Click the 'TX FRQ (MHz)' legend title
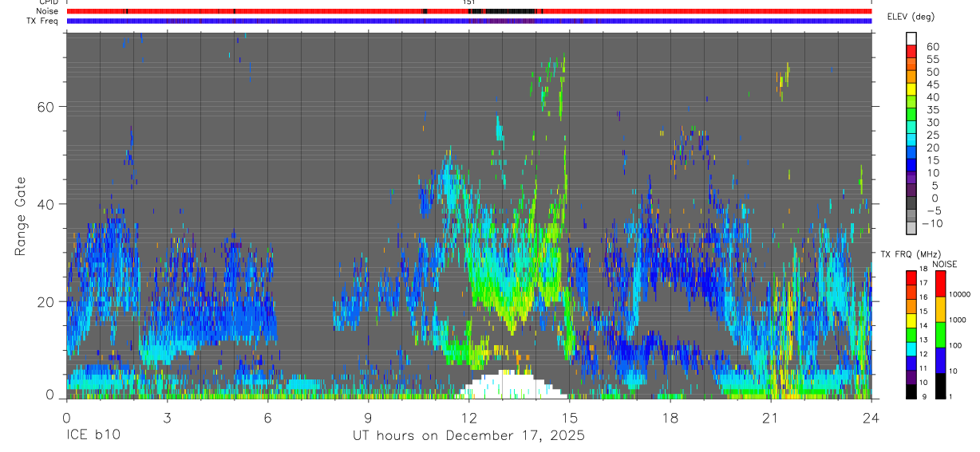The image size is (980, 452). [x=911, y=254]
